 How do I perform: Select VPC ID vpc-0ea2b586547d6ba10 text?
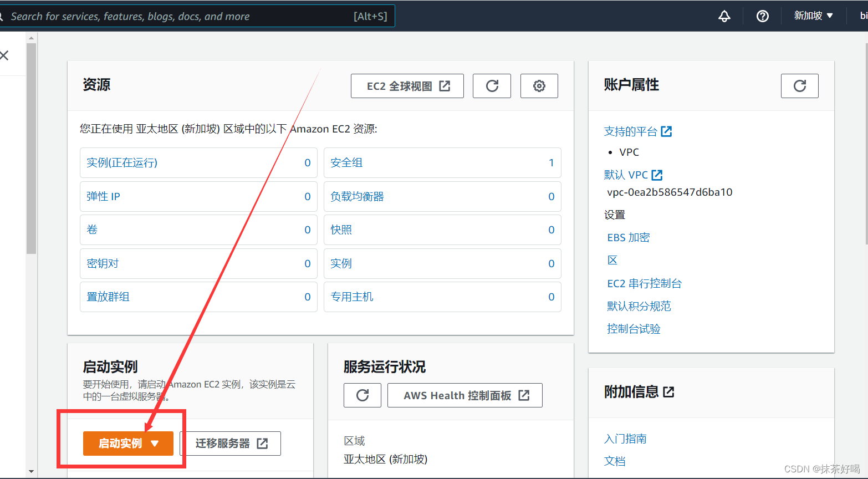click(x=670, y=192)
